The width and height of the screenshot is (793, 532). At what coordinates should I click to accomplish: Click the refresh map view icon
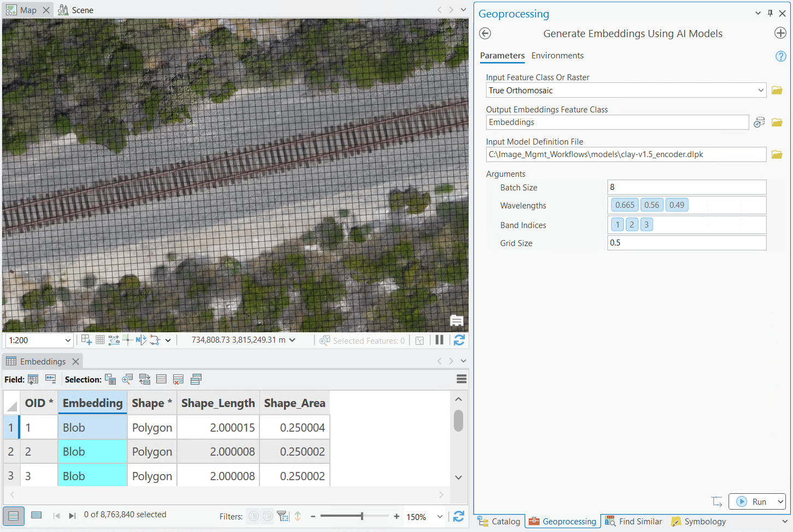click(x=459, y=340)
